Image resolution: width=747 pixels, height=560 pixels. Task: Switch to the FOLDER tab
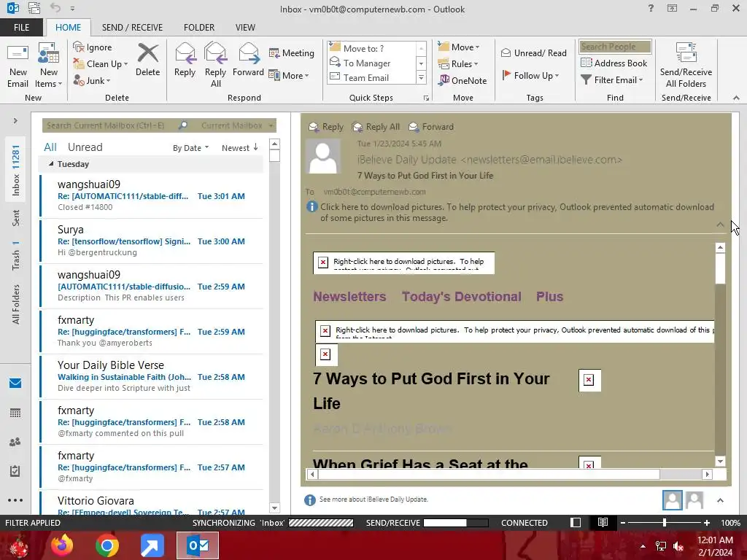199,27
